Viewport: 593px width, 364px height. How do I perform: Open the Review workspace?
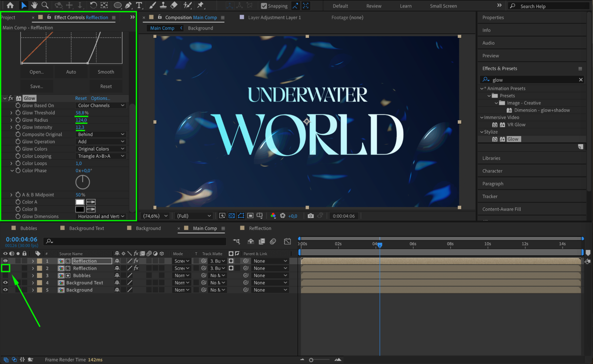(x=373, y=6)
